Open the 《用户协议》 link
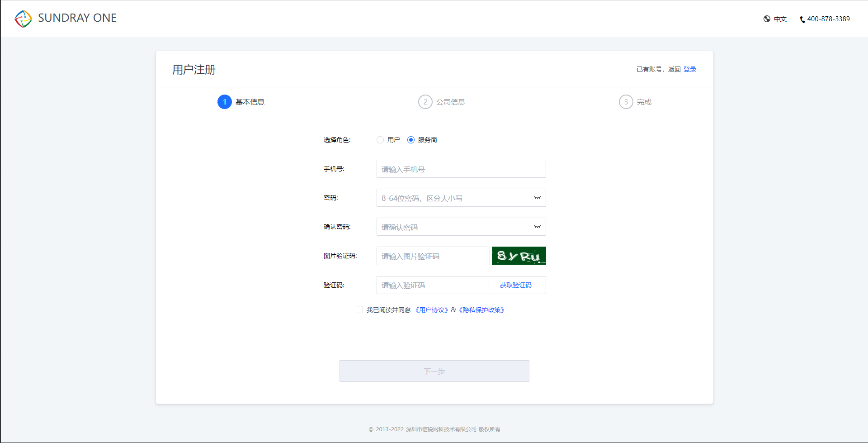 coord(431,310)
